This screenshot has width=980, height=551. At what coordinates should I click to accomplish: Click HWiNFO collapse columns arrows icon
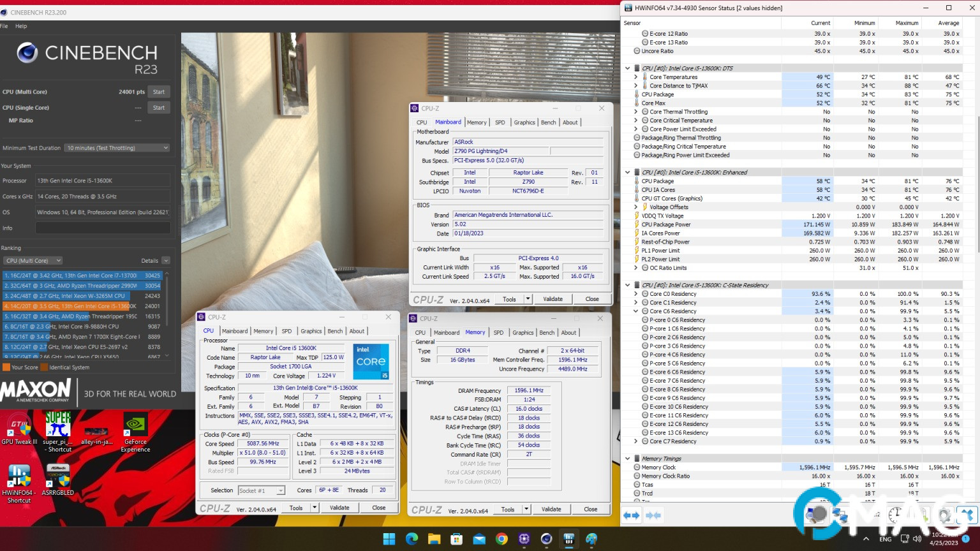pyautogui.click(x=653, y=515)
